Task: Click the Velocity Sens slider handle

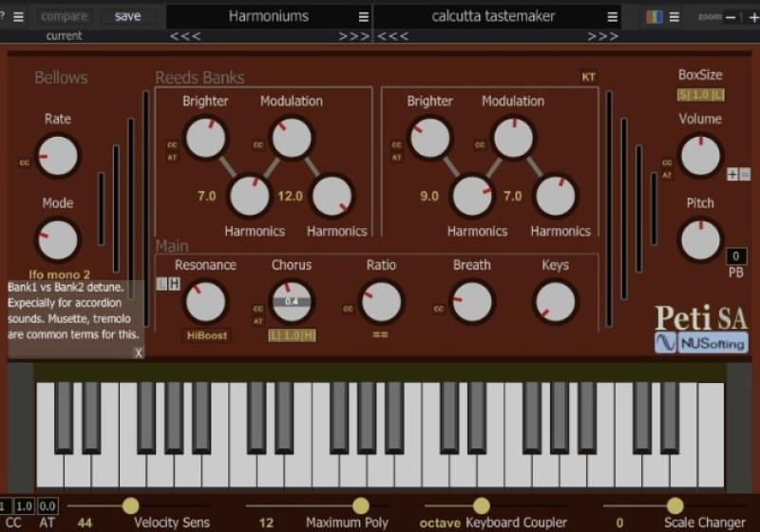Action: pyautogui.click(x=130, y=505)
